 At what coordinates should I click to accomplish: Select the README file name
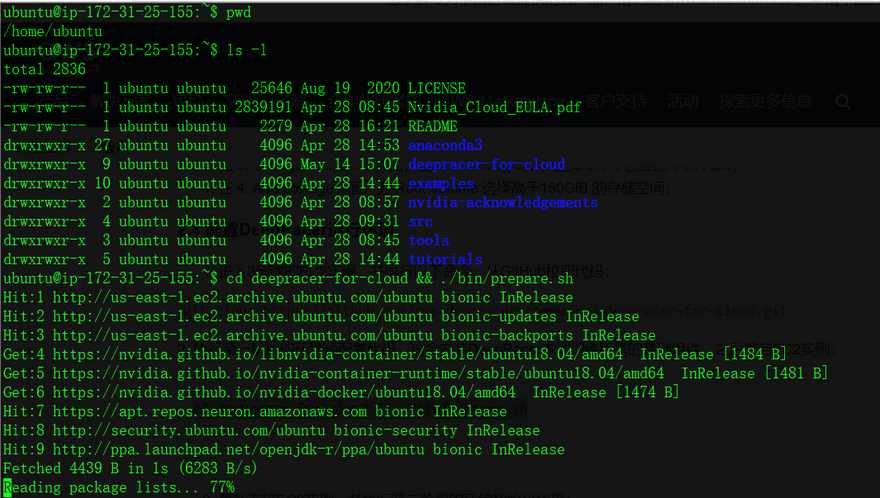point(432,127)
